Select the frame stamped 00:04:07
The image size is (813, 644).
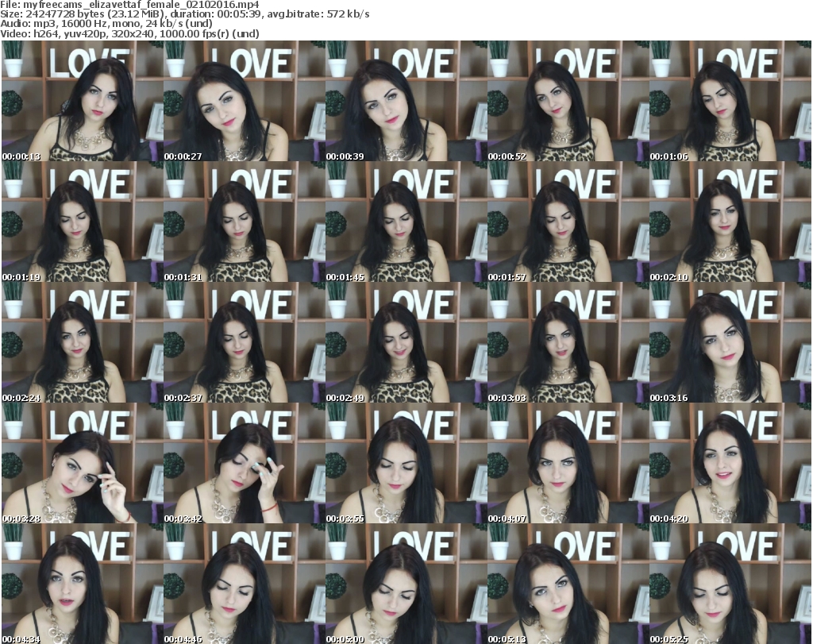click(x=568, y=463)
